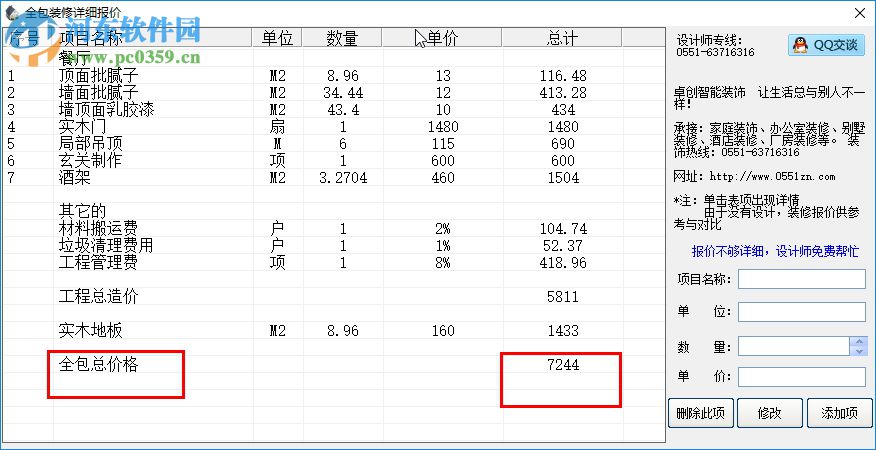Click the 报价不够详细，设计师免费帮忙 link
Screen dimensions: 876x450
click(x=775, y=252)
